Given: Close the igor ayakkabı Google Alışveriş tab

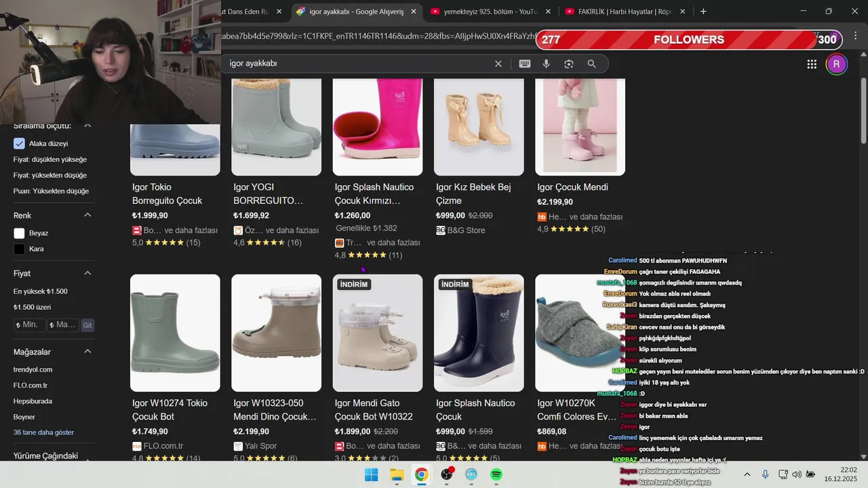Looking at the screenshot, I should click(414, 12).
